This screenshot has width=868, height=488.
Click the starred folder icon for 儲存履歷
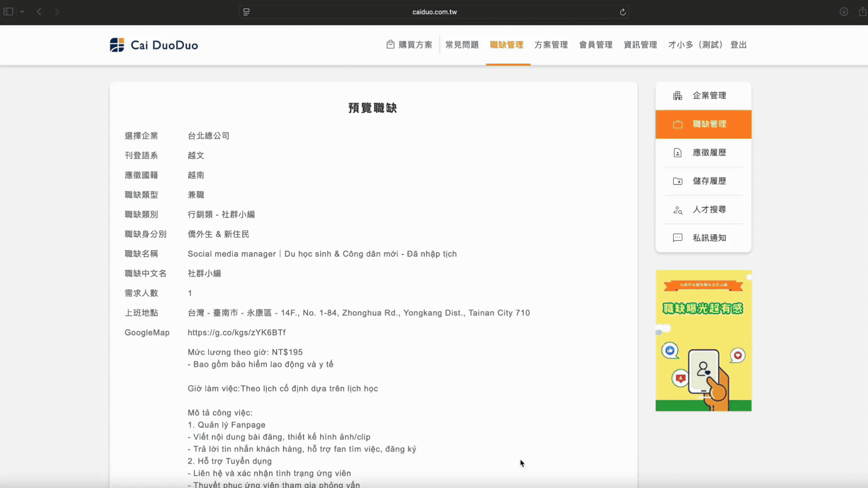pyautogui.click(x=677, y=181)
